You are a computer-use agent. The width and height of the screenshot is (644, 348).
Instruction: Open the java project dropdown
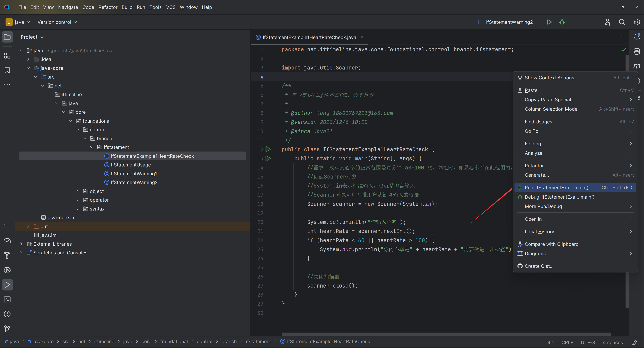pyautogui.click(x=18, y=22)
